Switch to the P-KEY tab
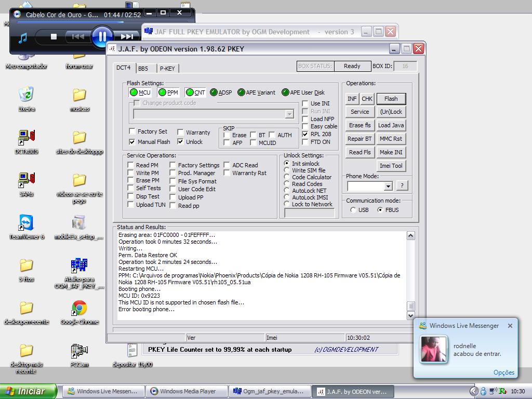Image resolution: width=532 pixels, height=399 pixels. [167, 69]
